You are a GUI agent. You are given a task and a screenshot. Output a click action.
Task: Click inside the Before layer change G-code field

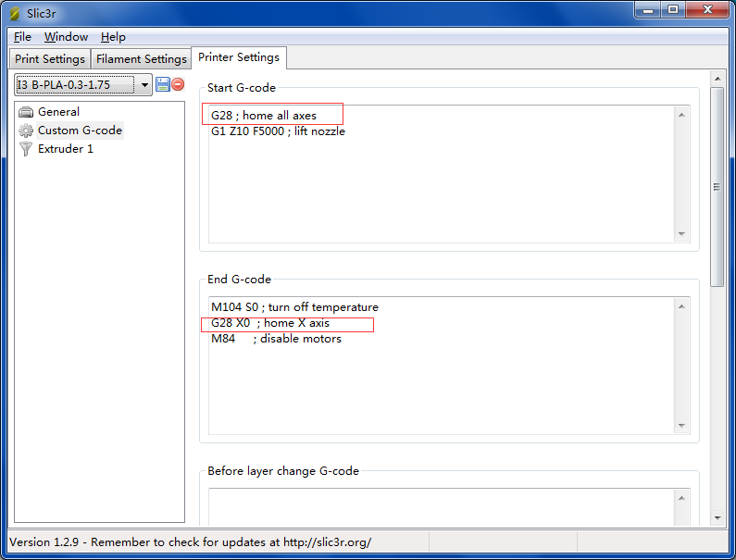[x=442, y=507]
